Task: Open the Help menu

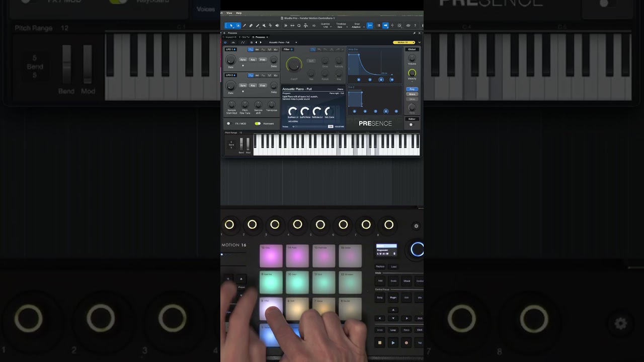Action: point(239,13)
